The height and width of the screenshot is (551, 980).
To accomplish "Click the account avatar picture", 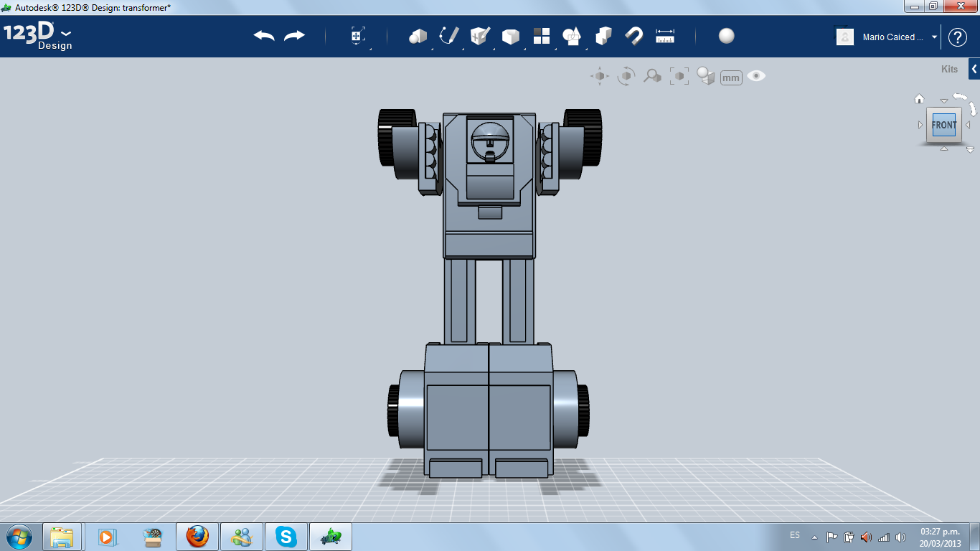I will (x=845, y=37).
